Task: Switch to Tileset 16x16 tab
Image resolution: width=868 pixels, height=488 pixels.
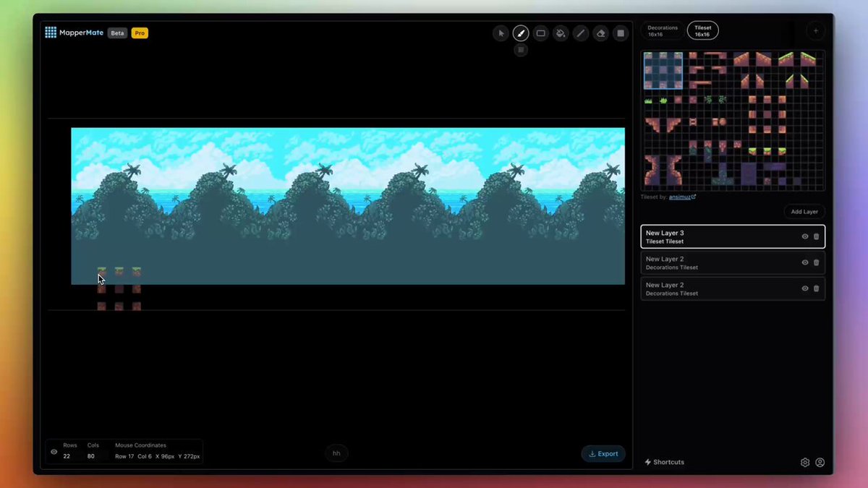Action: (x=702, y=31)
